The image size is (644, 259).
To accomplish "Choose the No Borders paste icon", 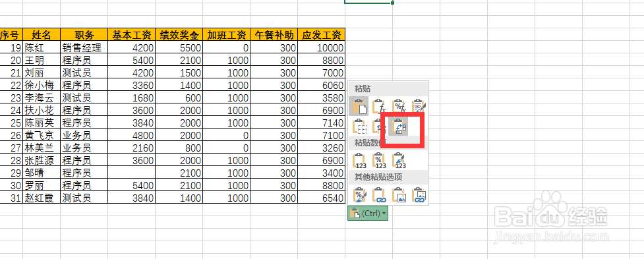I will 359,127.
